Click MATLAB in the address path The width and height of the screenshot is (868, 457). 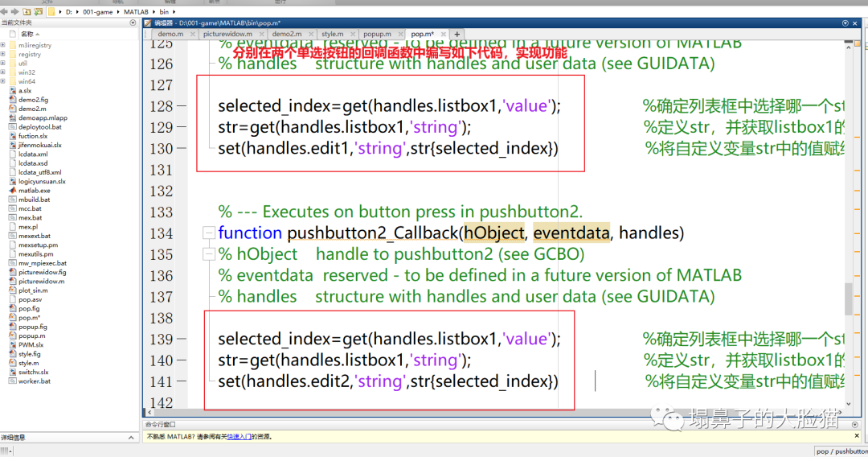pos(136,11)
